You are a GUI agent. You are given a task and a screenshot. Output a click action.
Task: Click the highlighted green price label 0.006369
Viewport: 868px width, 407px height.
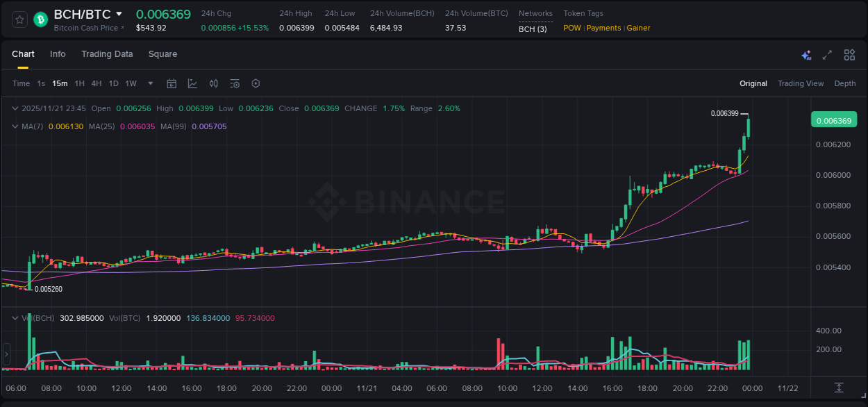[833, 119]
